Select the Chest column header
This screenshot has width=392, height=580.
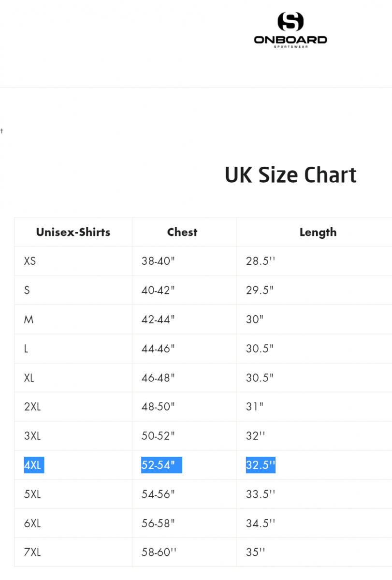182,232
